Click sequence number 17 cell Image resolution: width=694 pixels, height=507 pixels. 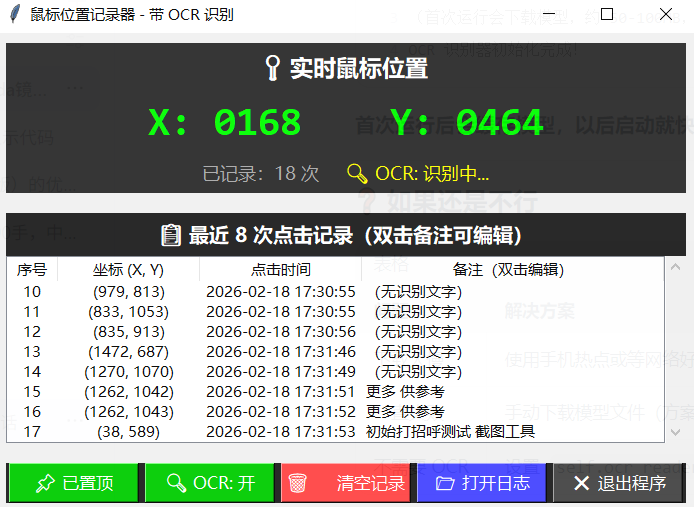tap(32, 431)
